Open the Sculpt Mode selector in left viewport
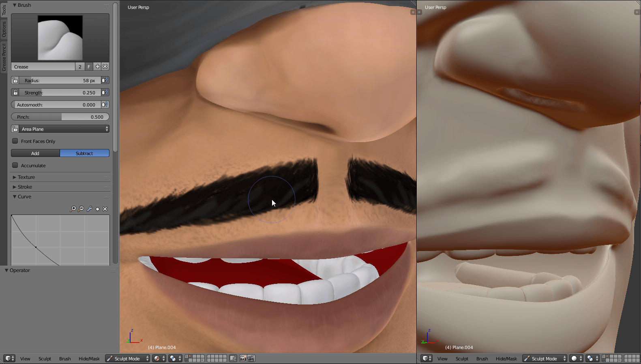Screen dimensions: 641x364 pos(128,359)
